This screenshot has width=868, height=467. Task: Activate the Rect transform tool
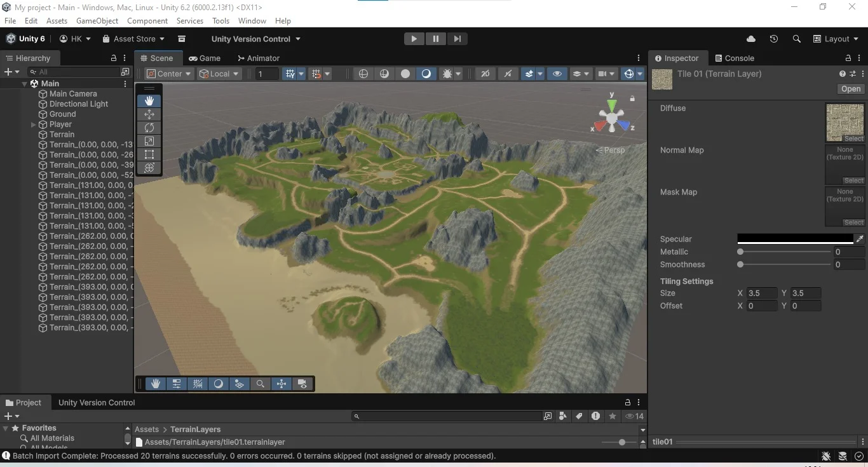click(149, 154)
